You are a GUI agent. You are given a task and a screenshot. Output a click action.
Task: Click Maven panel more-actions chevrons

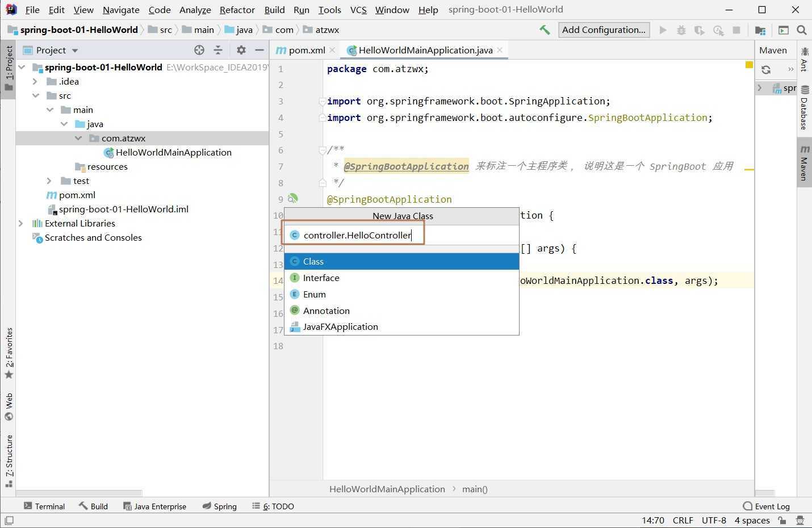[790, 69]
